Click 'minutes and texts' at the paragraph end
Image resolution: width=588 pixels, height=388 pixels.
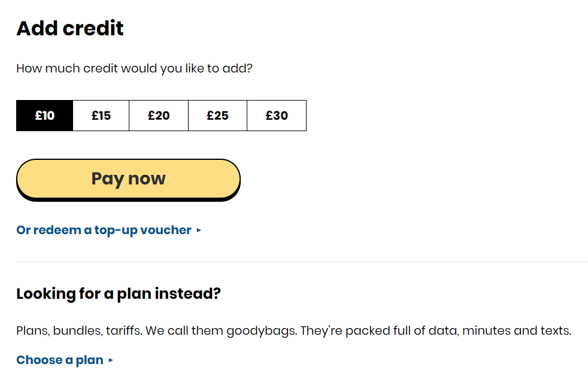(x=517, y=331)
